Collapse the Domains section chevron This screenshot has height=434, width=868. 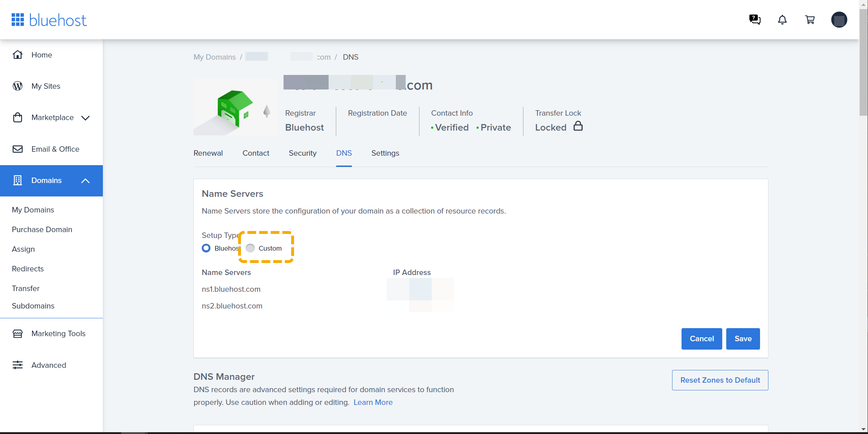(85, 181)
